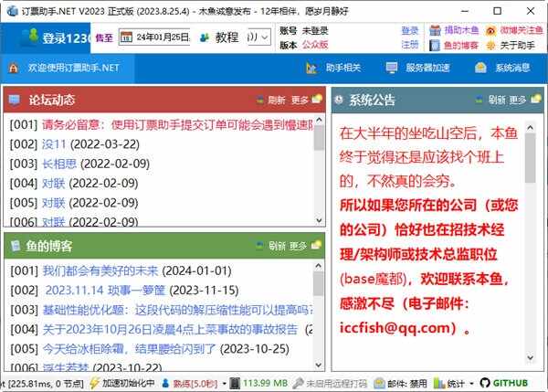Click refresh icon in 鱼的博客 panel
This screenshot has width=548, height=392.
click(x=259, y=246)
